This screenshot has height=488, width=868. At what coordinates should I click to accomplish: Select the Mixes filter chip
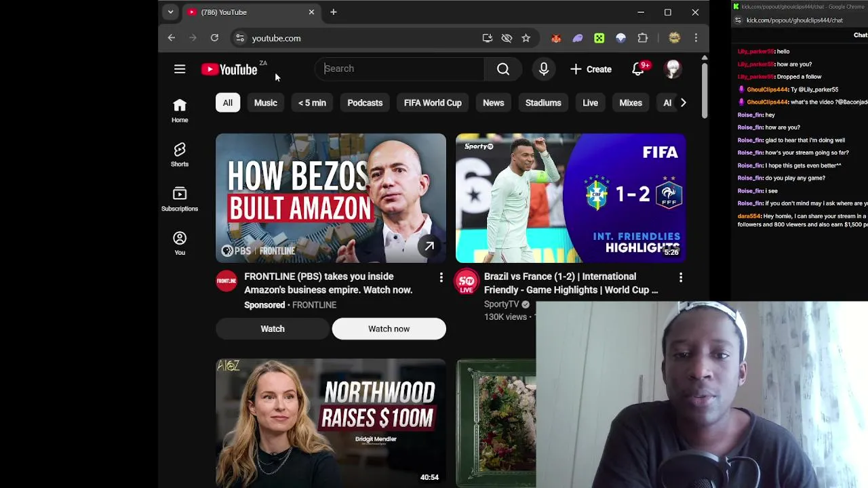[631, 103]
